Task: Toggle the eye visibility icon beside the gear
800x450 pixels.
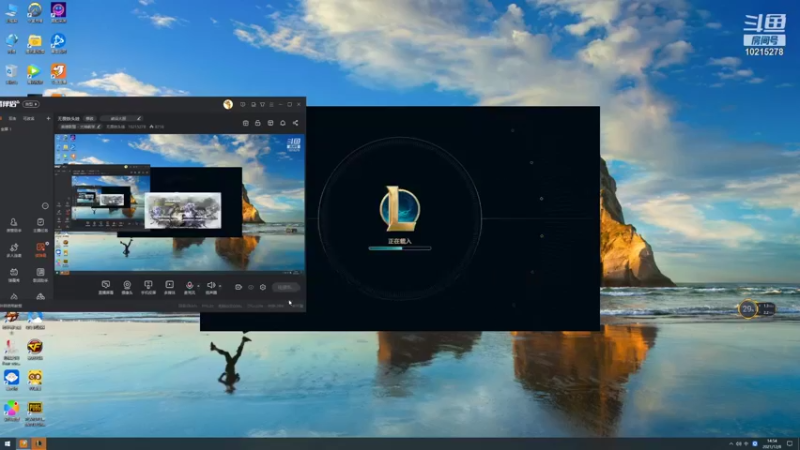Action: pos(251,287)
